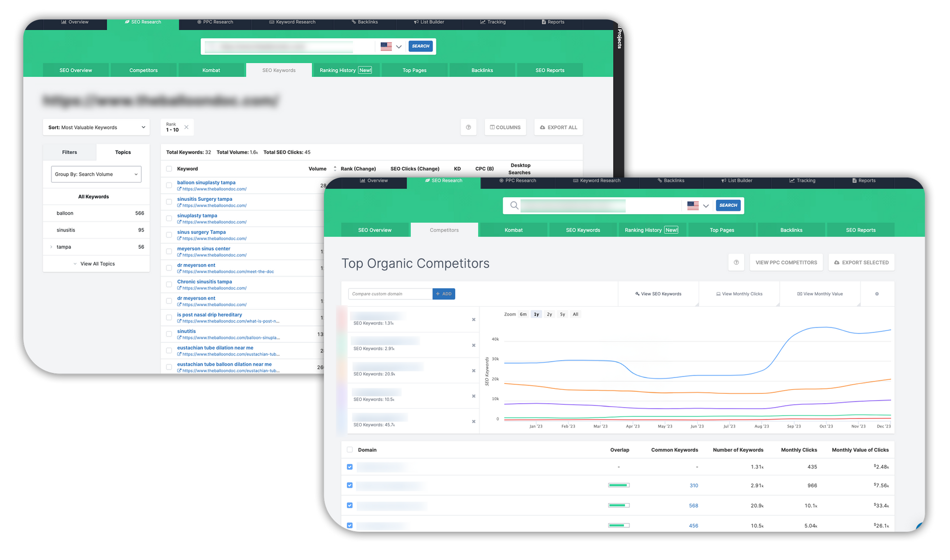Click ADD button for custom domain
This screenshot has width=950, height=560.
tap(444, 294)
